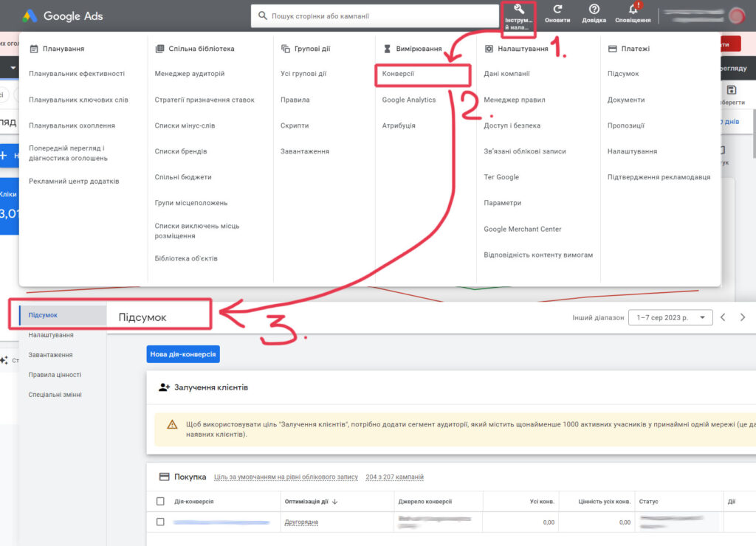Click the Нова дія-конверсія button
This screenshot has width=756, height=546.
click(x=183, y=354)
